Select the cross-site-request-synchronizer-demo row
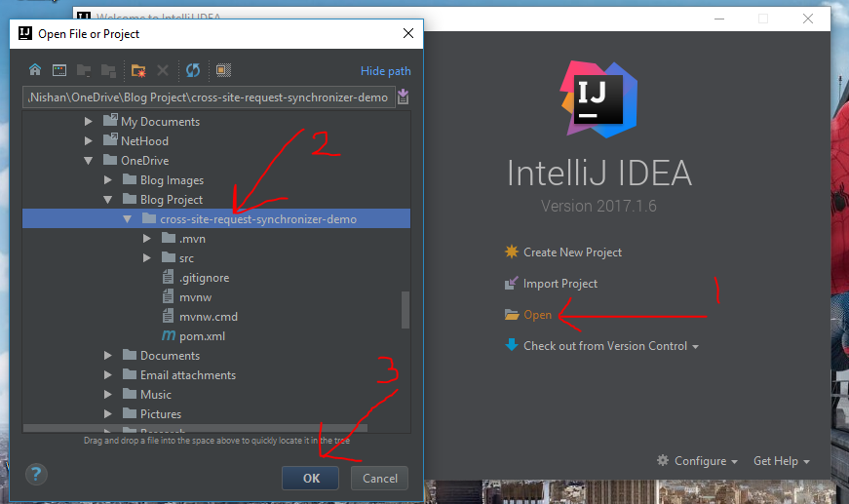The image size is (849, 504). point(216,218)
